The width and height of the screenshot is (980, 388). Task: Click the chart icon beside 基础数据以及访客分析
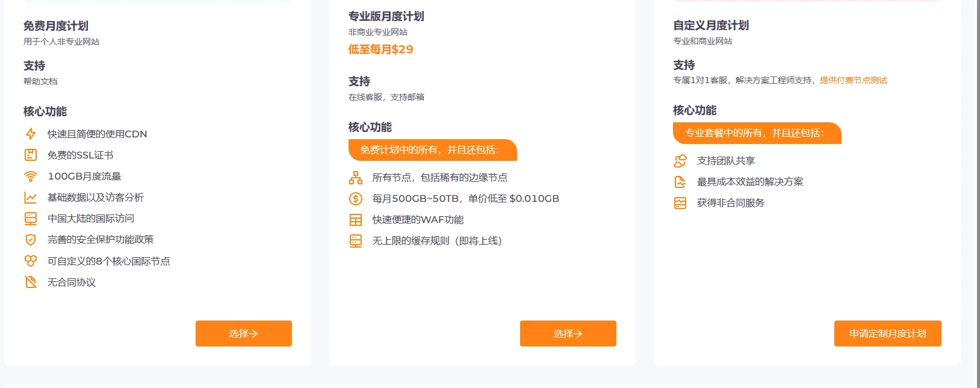pyautogui.click(x=31, y=198)
